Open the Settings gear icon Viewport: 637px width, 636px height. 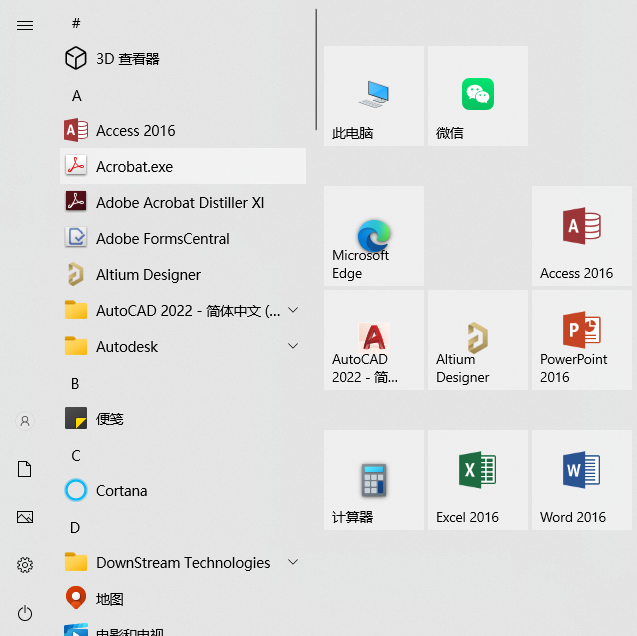click(25, 565)
